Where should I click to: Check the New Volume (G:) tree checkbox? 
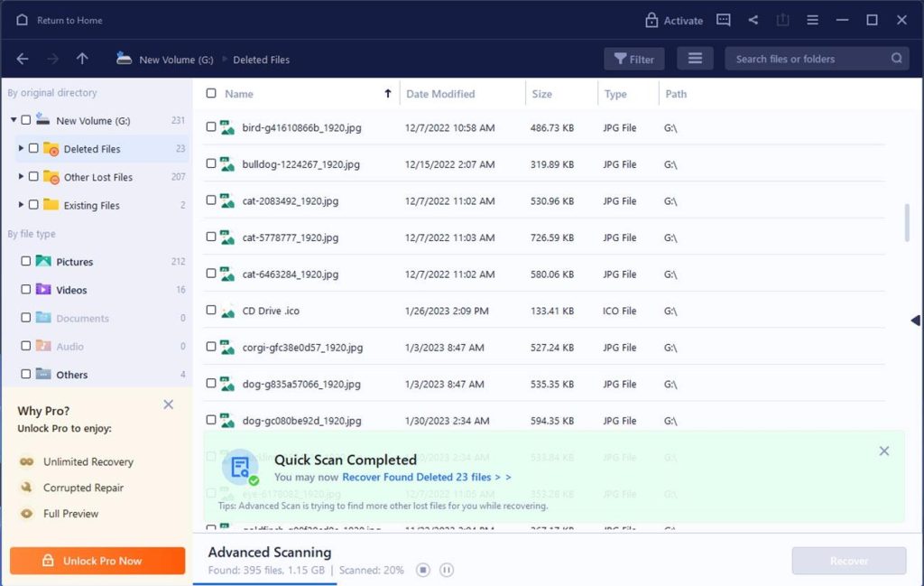point(26,120)
